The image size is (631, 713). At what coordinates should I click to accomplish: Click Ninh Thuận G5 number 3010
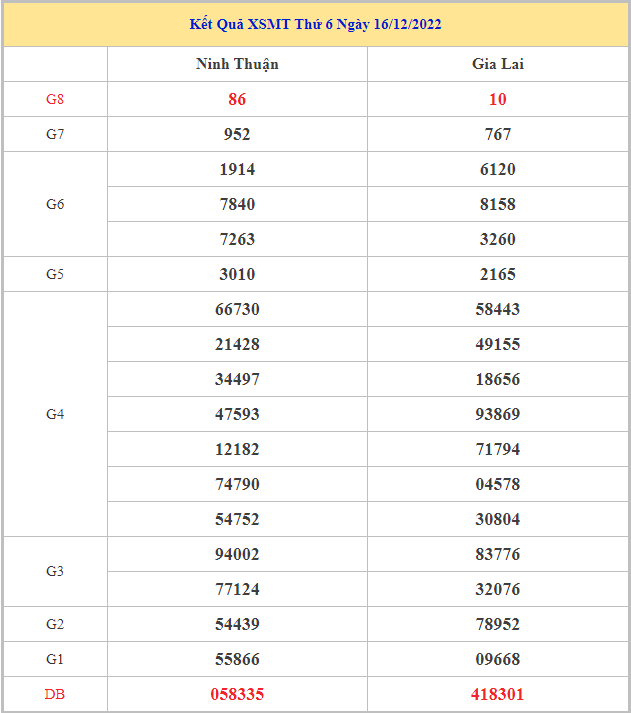tap(237, 274)
